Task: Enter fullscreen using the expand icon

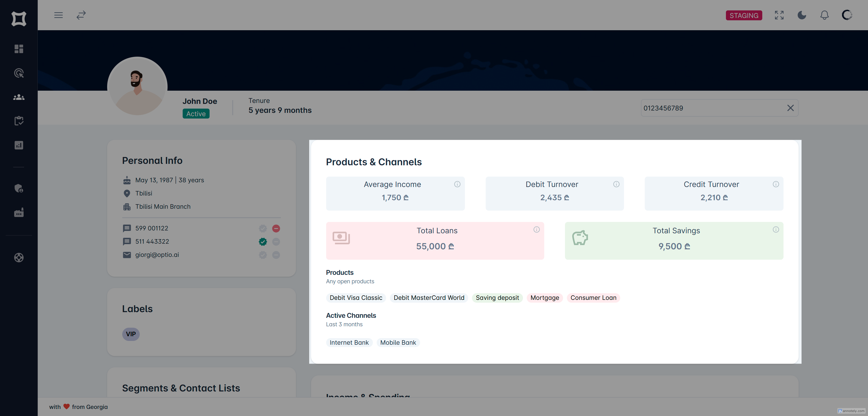Action: [x=779, y=15]
